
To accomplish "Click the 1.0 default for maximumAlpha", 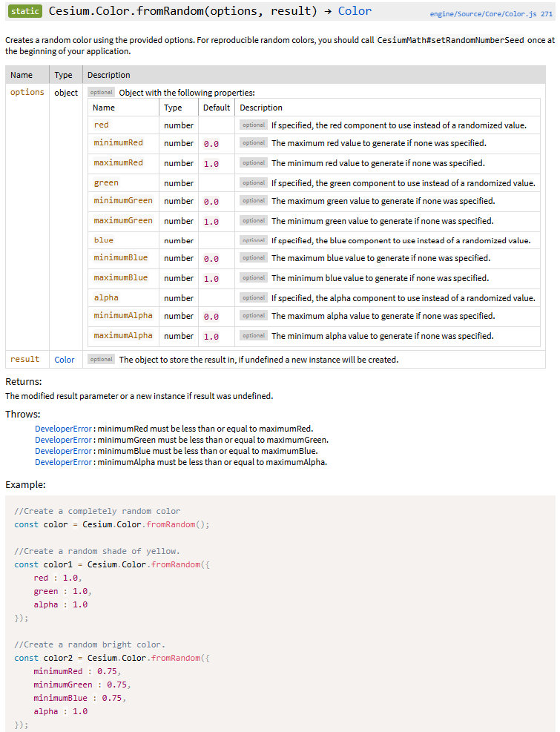I will (211, 337).
